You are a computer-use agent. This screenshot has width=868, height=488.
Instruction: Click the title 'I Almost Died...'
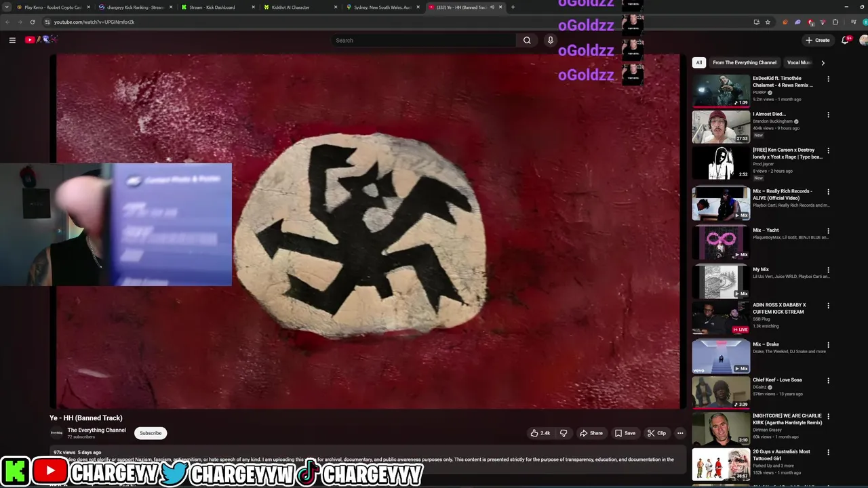(769, 114)
